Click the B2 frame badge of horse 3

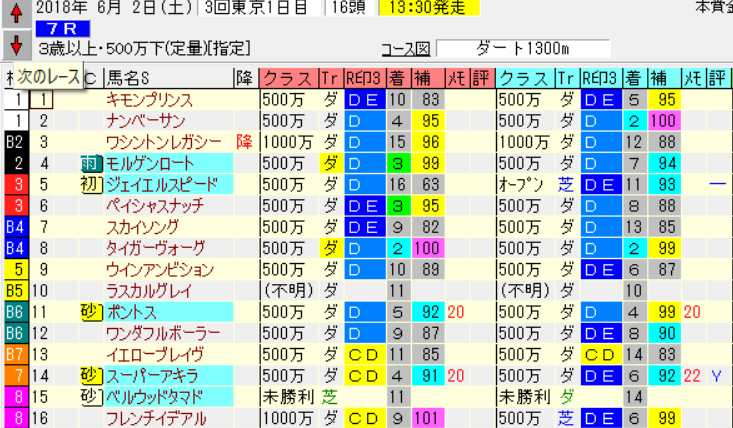point(14,142)
